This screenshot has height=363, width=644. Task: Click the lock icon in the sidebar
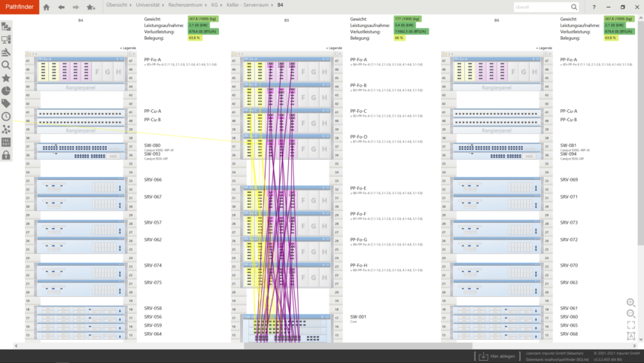[6, 155]
